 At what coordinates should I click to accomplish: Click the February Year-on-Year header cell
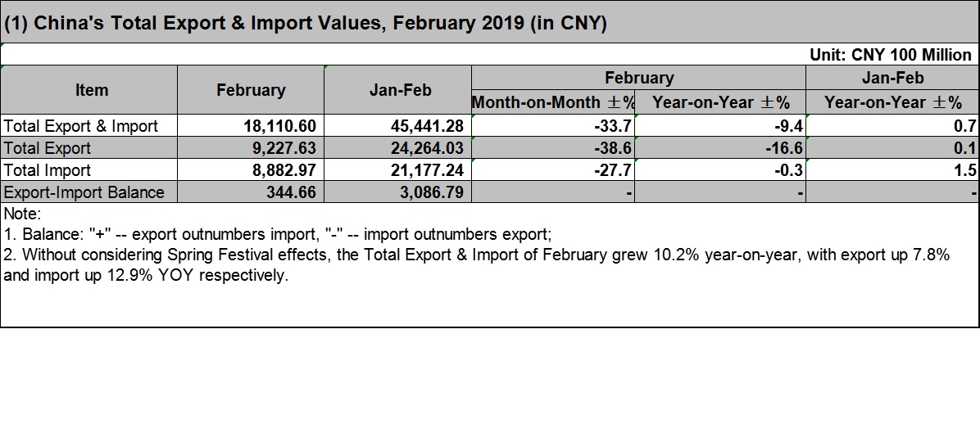click(x=720, y=101)
